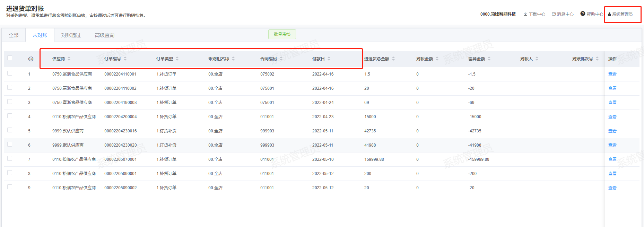
Task: Switch to the 全部 tab
Action: (14, 35)
